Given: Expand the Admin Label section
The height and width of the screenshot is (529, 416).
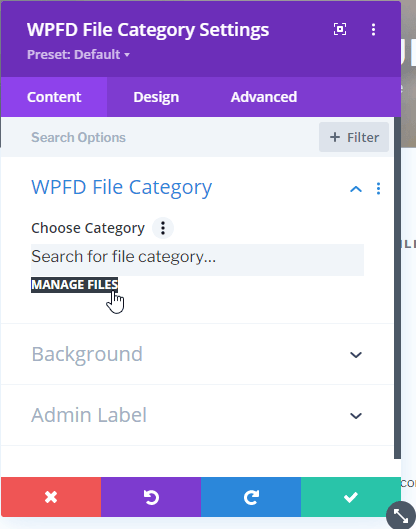Looking at the screenshot, I should 197,415.
